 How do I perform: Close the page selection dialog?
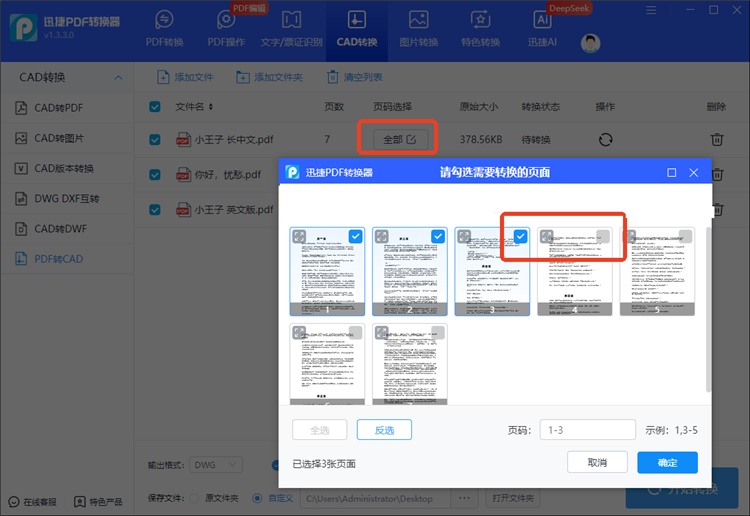[x=694, y=173]
